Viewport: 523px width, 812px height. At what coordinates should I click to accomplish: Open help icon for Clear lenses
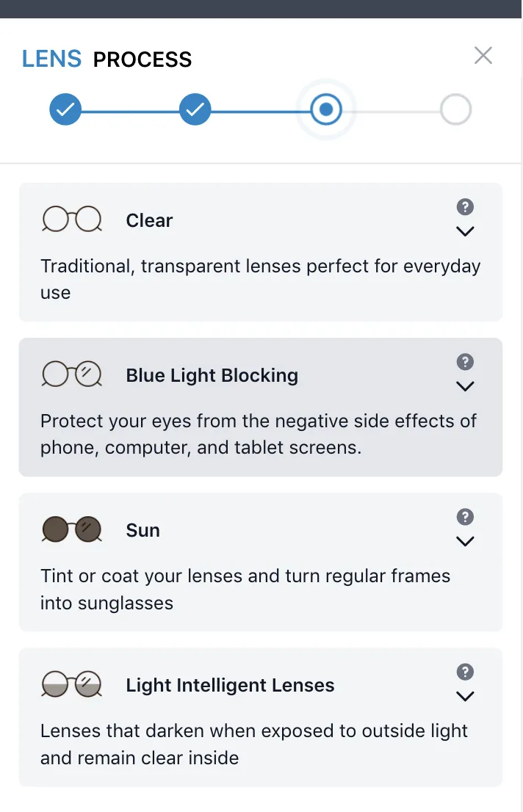[x=465, y=206]
